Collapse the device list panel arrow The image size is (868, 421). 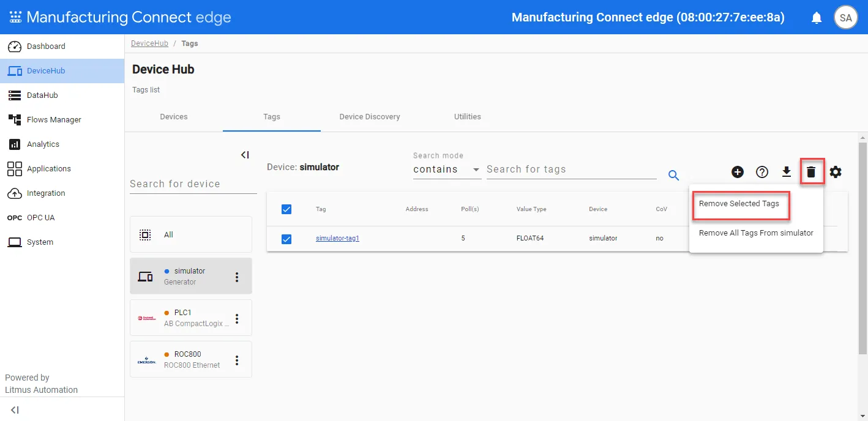[x=245, y=155]
